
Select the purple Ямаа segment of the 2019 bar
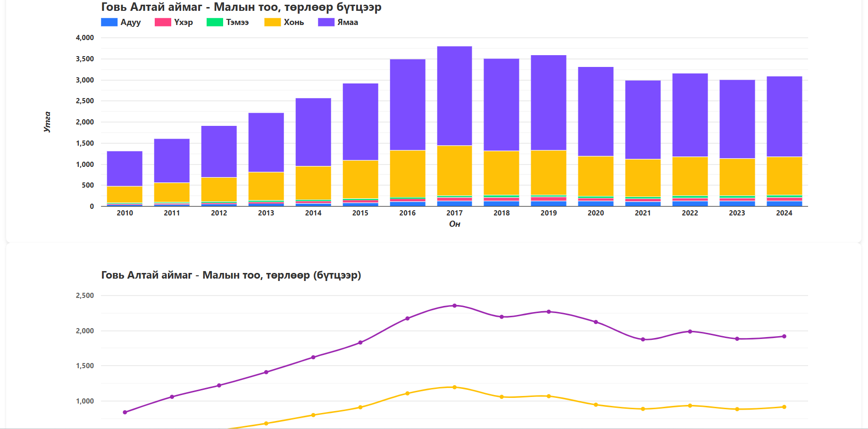549,103
